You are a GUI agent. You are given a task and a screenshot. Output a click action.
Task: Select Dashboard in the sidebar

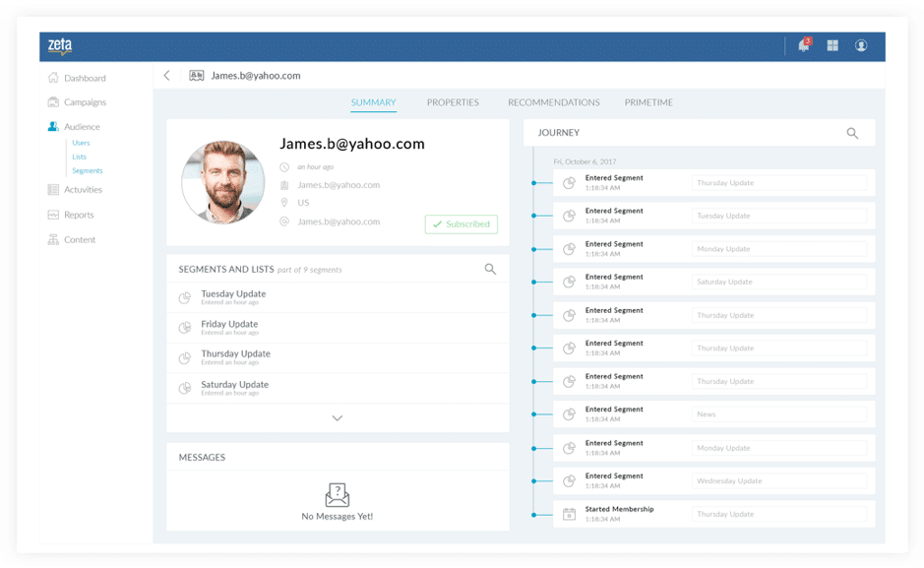pos(85,79)
